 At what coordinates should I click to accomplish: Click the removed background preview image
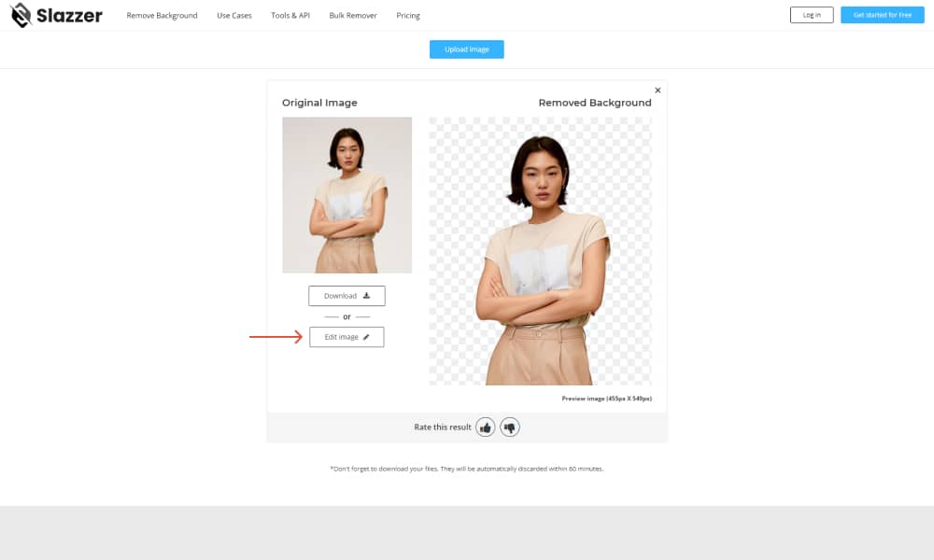[540, 251]
